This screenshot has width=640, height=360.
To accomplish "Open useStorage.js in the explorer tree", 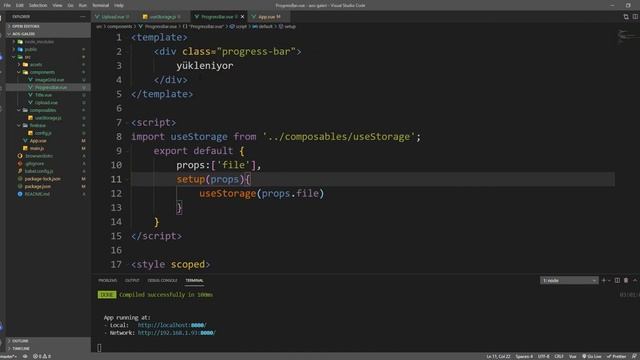I will 48,118.
